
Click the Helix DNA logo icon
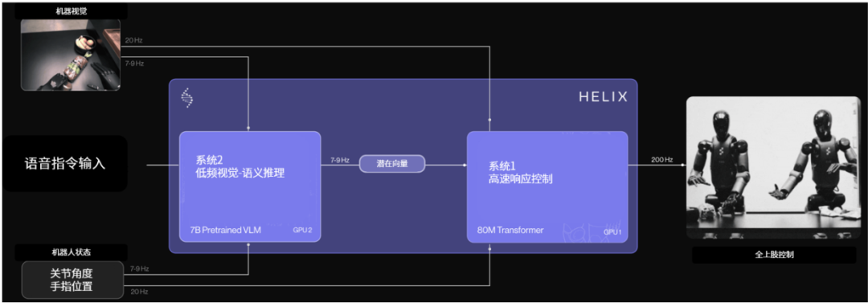(186, 98)
